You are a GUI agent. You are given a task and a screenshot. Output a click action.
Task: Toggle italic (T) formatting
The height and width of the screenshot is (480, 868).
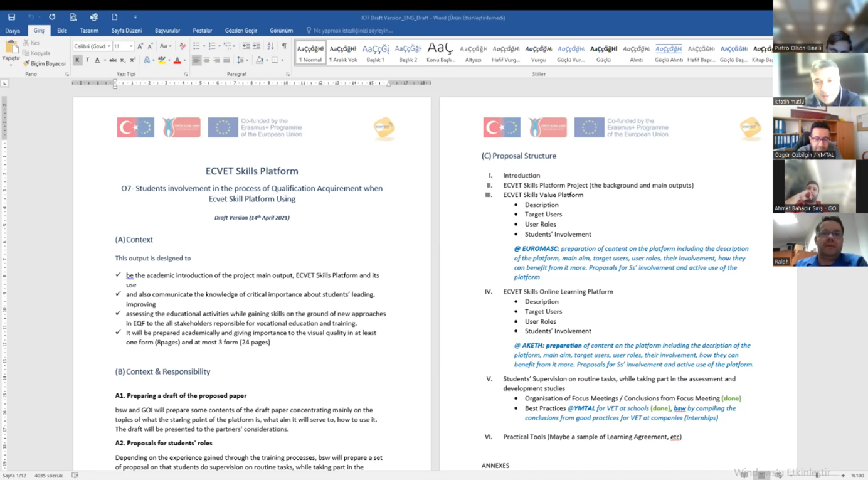click(87, 60)
